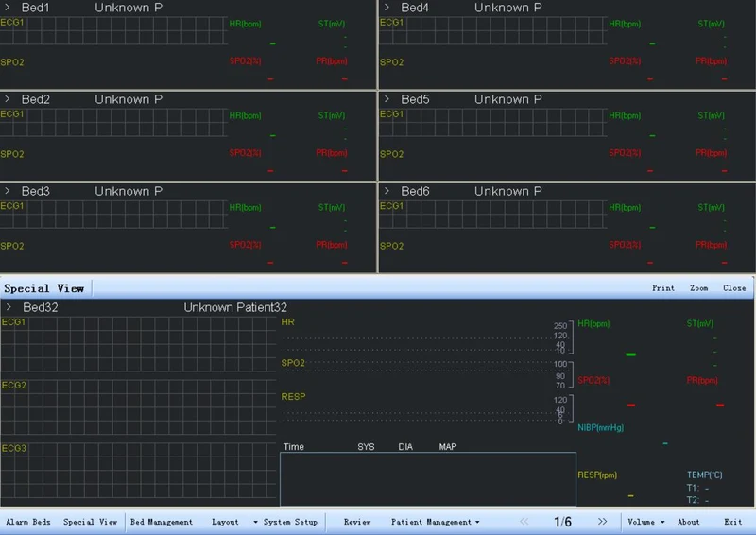This screenshot has height=535, width=756.
Task: Click the About button
Action: [x=689, y=522]
